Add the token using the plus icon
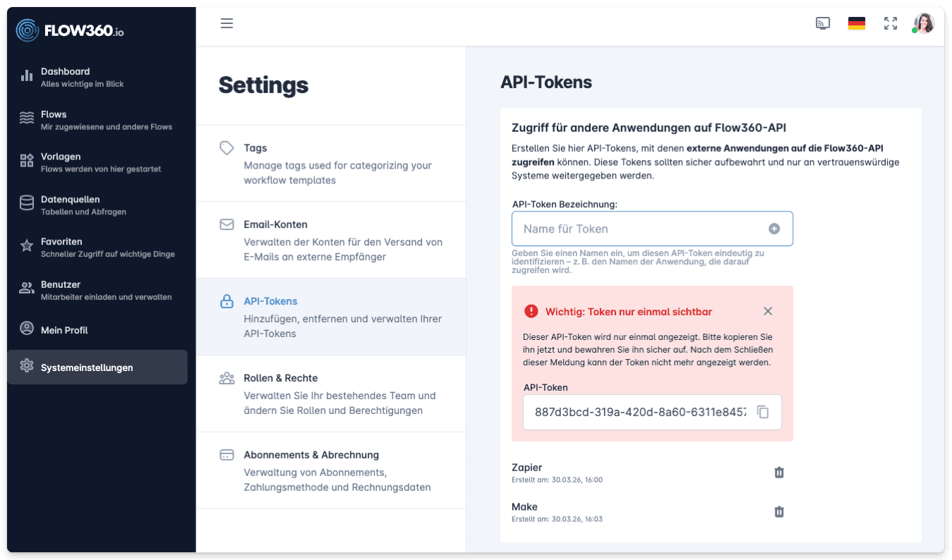The height and width of the screenshot is (560, 952). (x=776, y=229)
